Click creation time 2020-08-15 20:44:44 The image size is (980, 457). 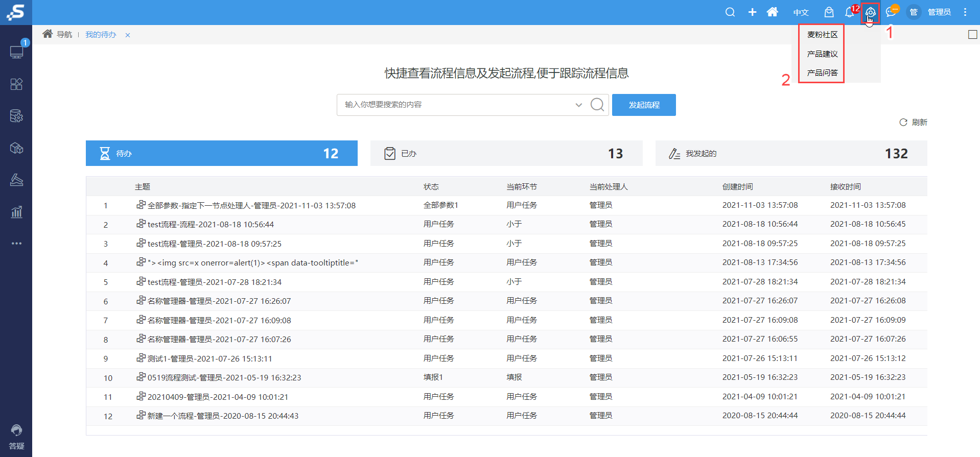(760, 416)
